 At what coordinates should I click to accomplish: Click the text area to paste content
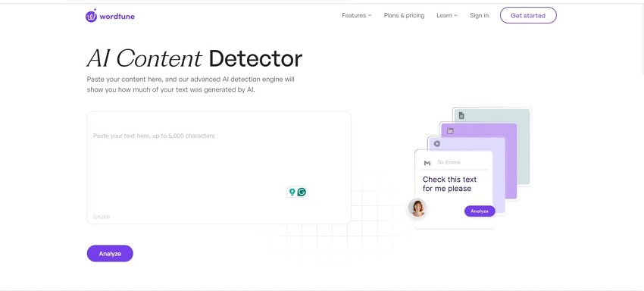pos(219,167)
